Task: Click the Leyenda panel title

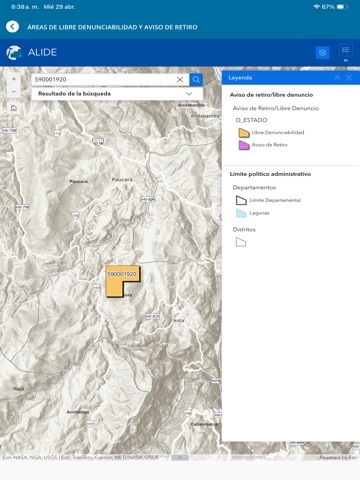Action: tap(240, 78)
